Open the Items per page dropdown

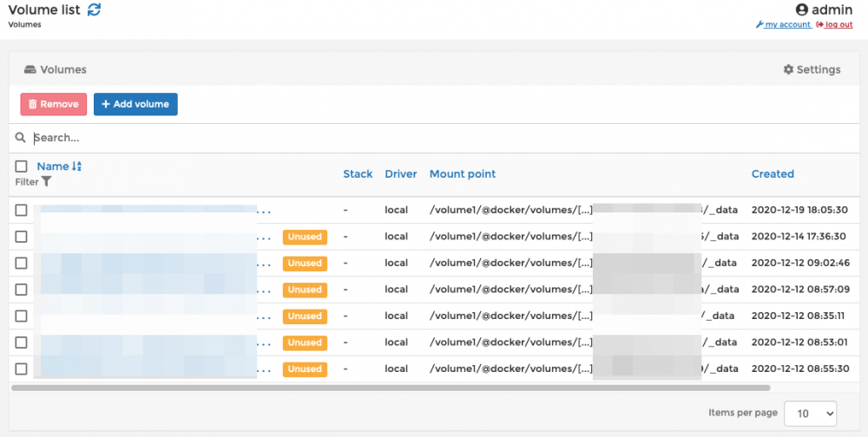tap(810, 414)
